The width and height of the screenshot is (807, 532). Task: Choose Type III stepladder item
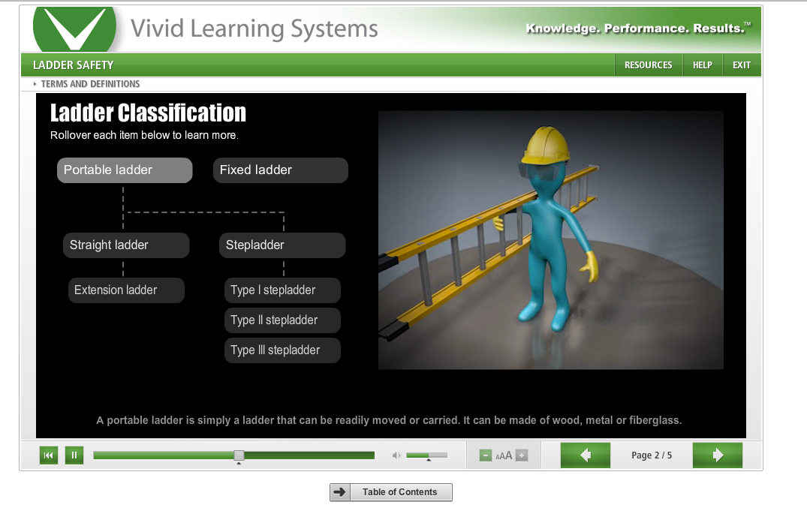[x=282, y=350]
